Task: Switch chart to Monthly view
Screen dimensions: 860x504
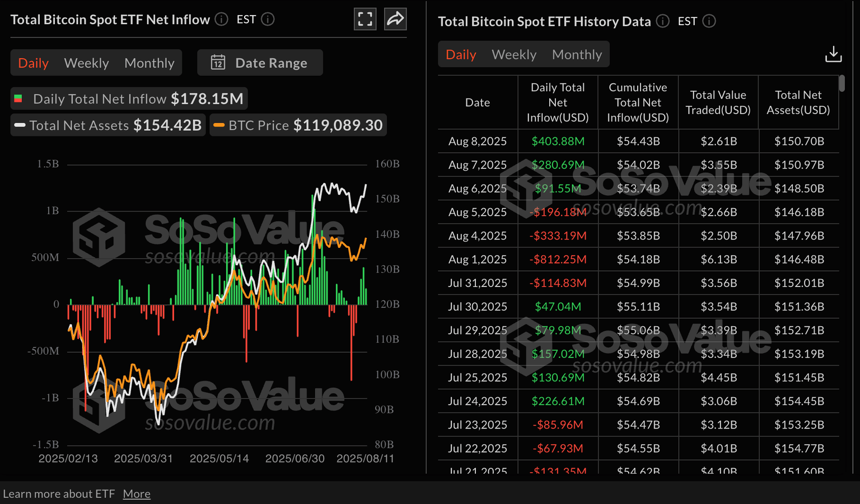Action: click(149, 63)
